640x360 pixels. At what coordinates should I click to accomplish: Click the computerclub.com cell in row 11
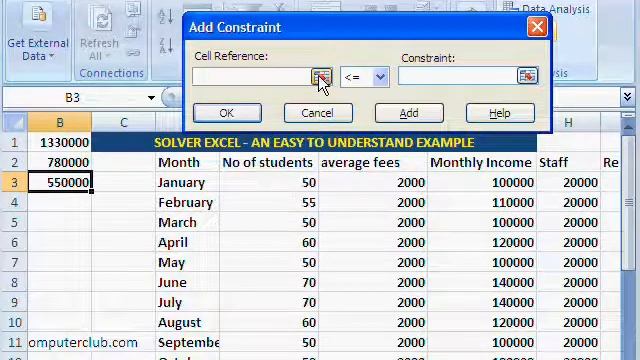click(60, 342)
